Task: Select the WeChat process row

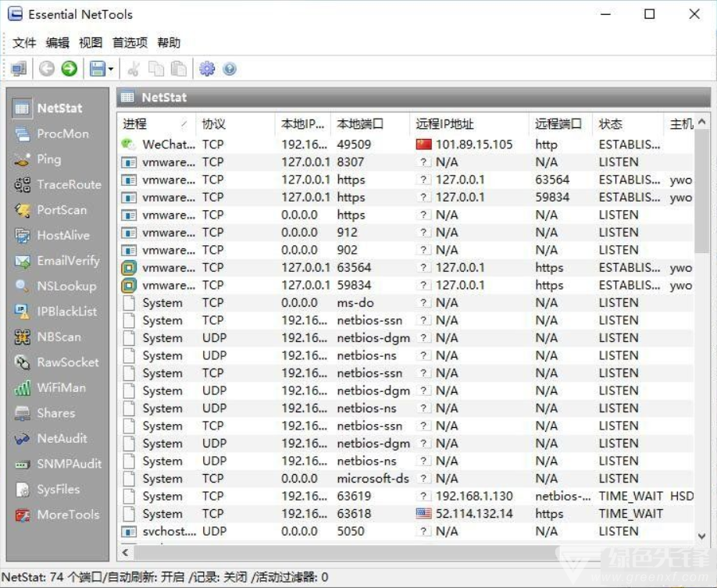Action: click(405, 144)
